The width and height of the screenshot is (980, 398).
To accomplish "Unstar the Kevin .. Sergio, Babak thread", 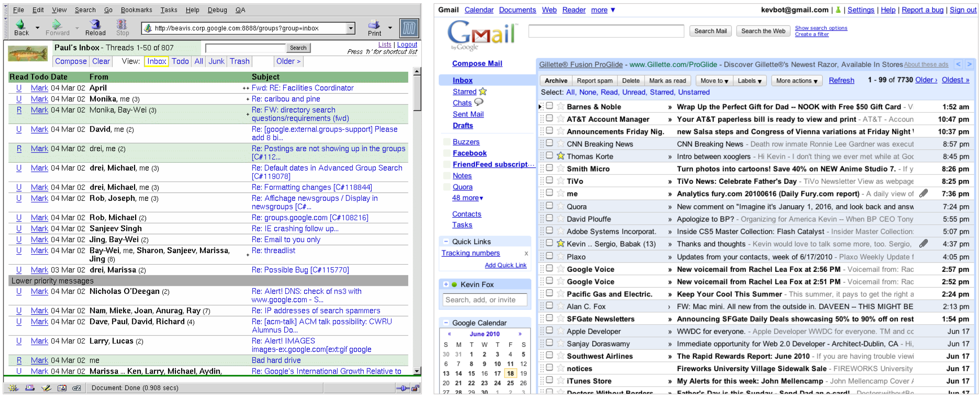I will 560,243.
